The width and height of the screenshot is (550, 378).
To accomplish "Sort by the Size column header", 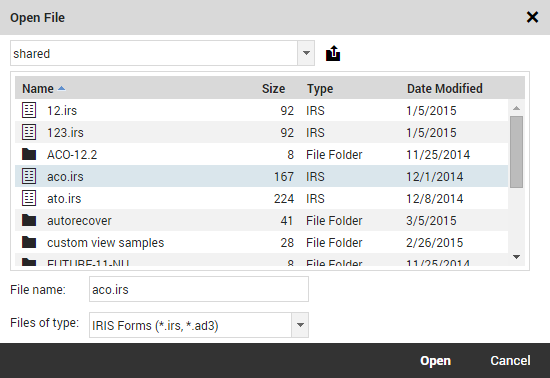I will pos(273,88).
